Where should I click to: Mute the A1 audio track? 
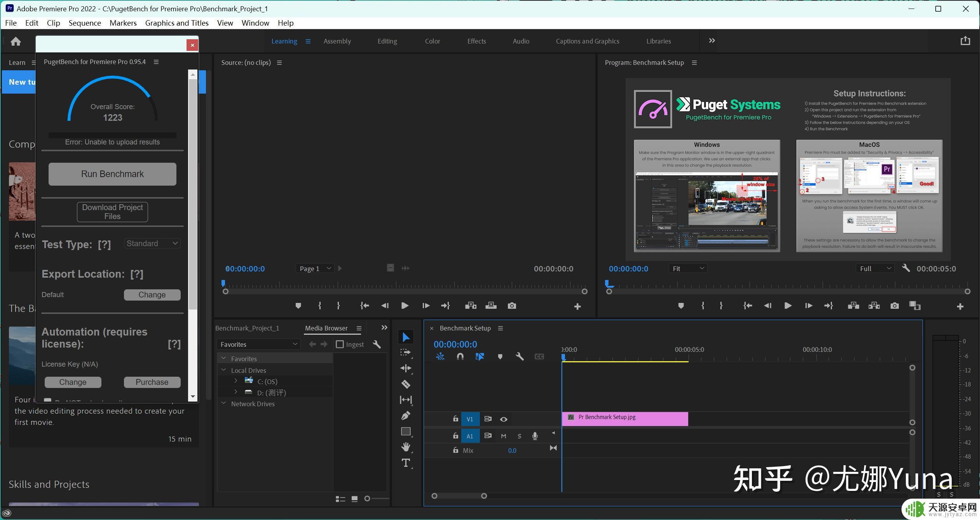(504, 436)
